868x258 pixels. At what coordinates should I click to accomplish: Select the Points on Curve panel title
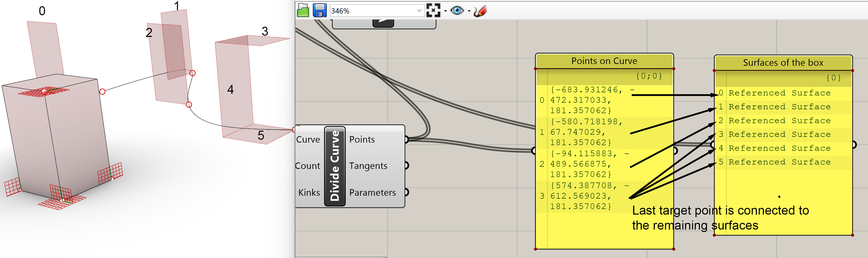[604, 61]
